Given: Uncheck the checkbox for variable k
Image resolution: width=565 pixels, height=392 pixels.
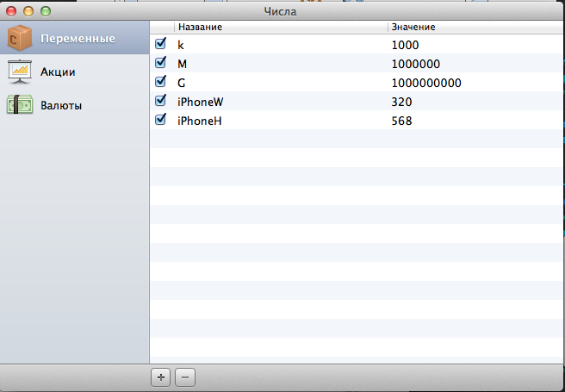Looking at the screenshot, I should click(x=161, y=44).
